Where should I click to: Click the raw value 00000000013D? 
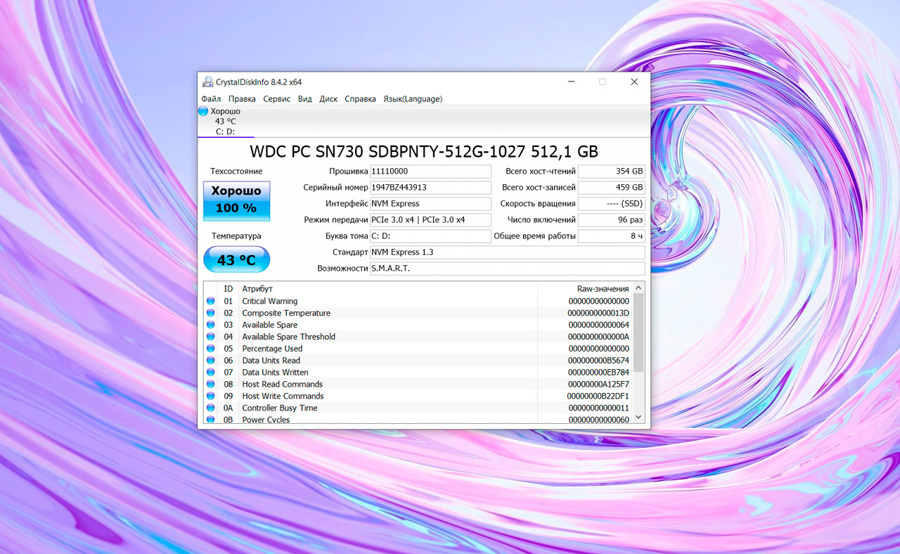(x=598, y=313)
